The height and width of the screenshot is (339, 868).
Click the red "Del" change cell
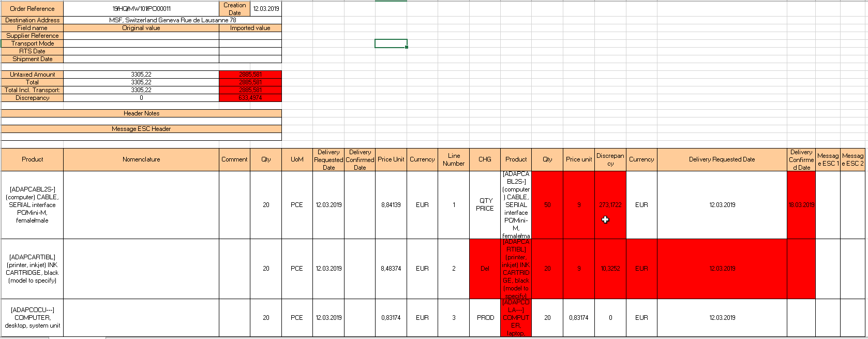tap(485, 269)
